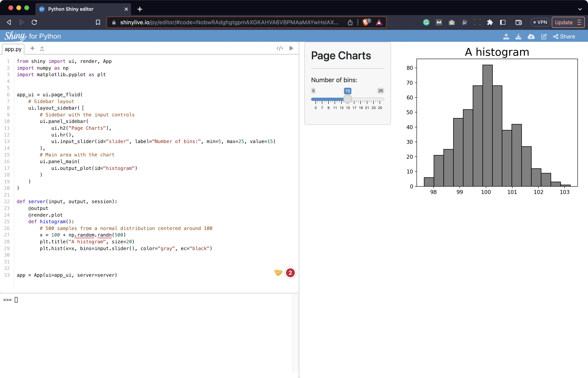Image resolution: width=588 pixels, height=378 pixels.
Task: Click the load from disk upload icon in header
Action: tap(506, 37)
